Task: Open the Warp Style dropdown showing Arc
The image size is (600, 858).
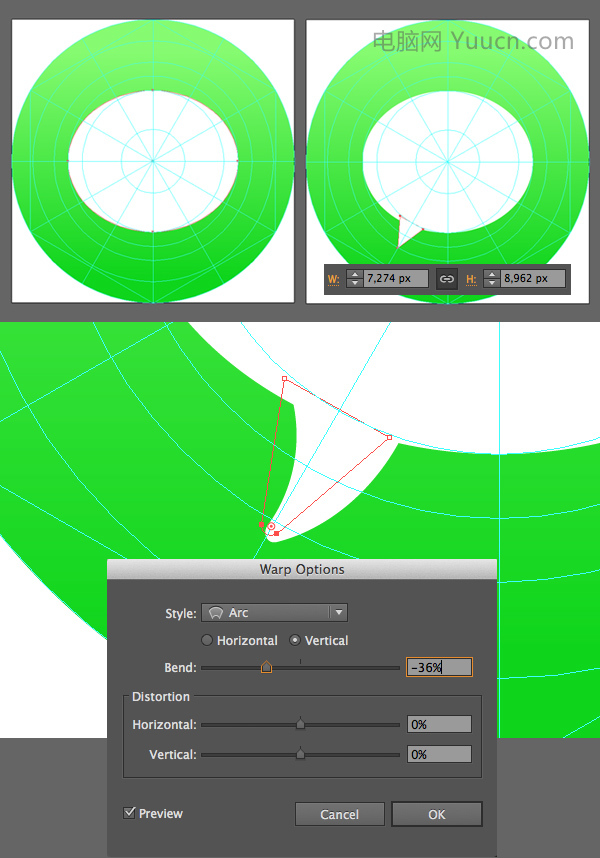Action: click(274, 612)
